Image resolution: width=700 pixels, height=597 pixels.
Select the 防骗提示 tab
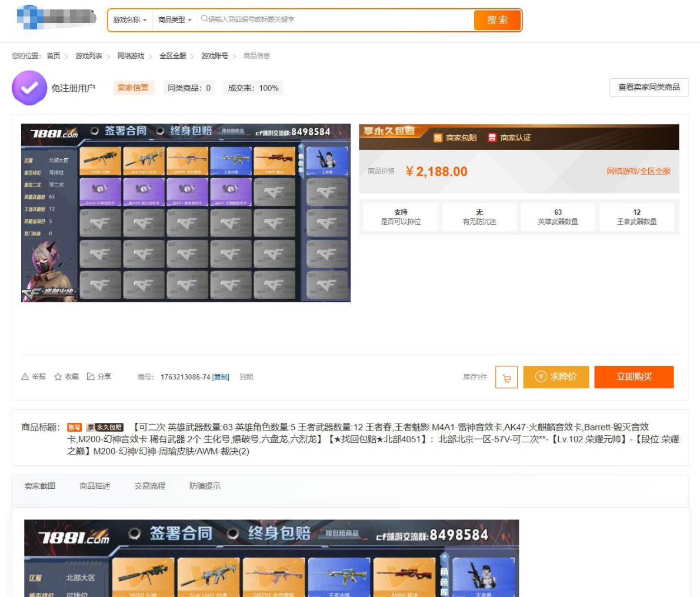tap(205, 486)
